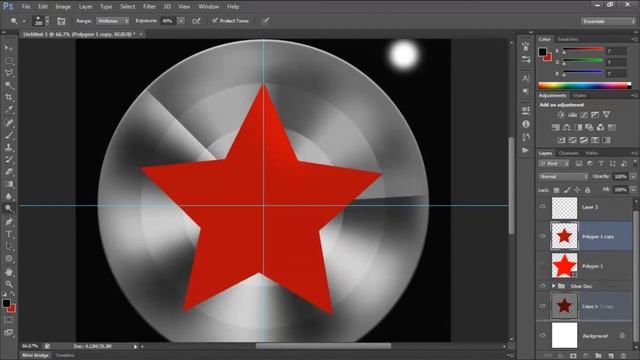Open the Filter menu
The image size is (640, 360).
click(149, 7)
